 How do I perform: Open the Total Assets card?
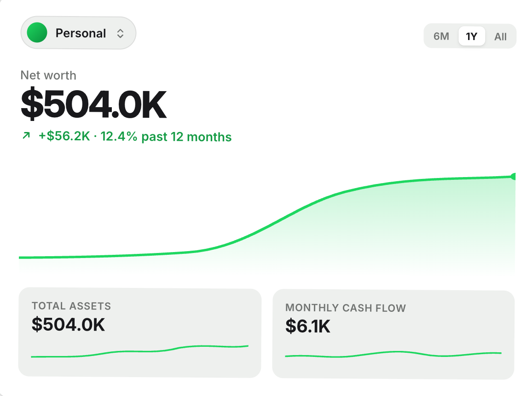(x=140, y=333)
